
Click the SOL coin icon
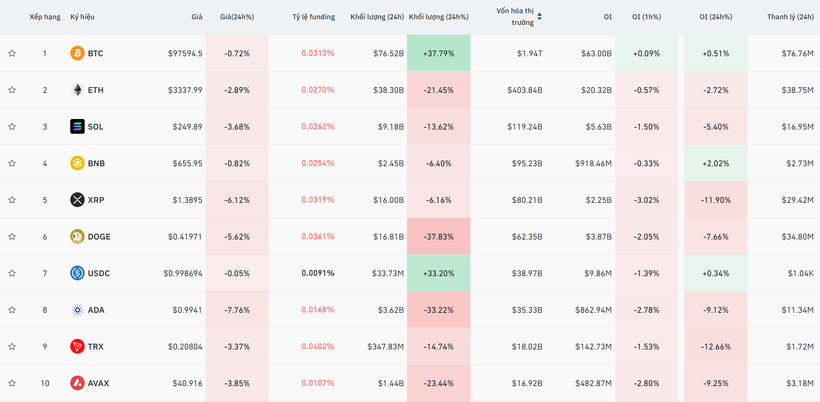click(x=77, y=127)
